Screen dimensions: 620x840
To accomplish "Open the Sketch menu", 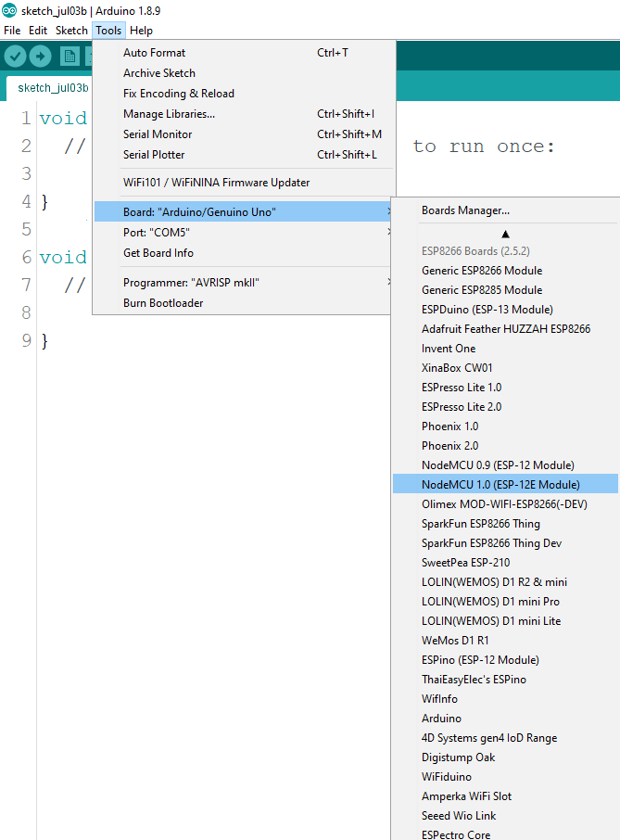I will pos(71,31).
